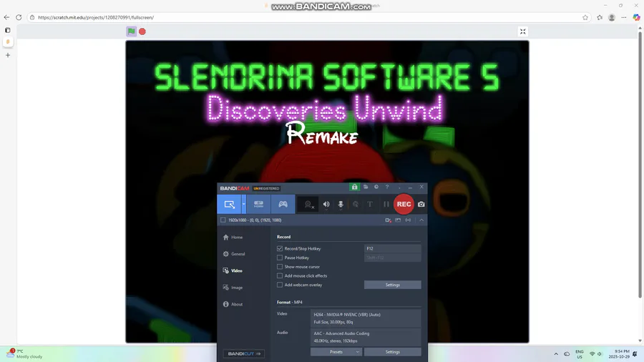Viewport: 644px width, 362px height.
Task: Exit Scratch fullscreen mode icon
Action: (x=523, y=31)
